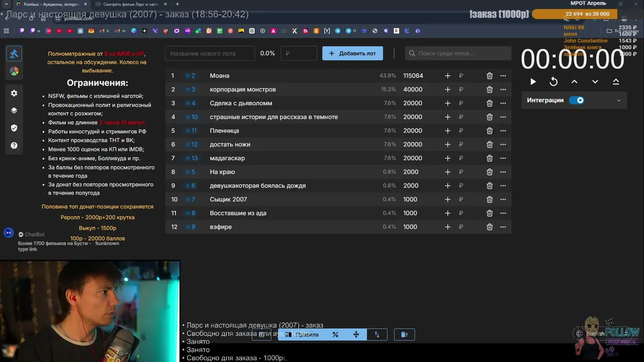
Task: Open the auction gavel page in sidebar
Action: click(14, 53)
